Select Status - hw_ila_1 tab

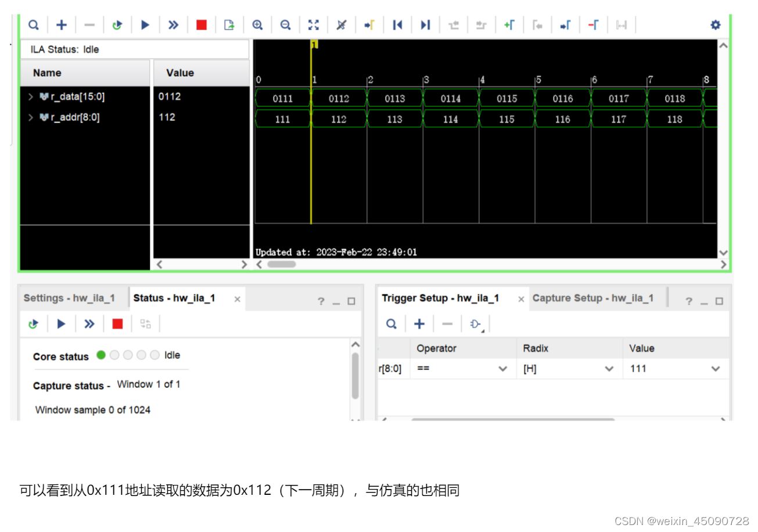(174, 298)
